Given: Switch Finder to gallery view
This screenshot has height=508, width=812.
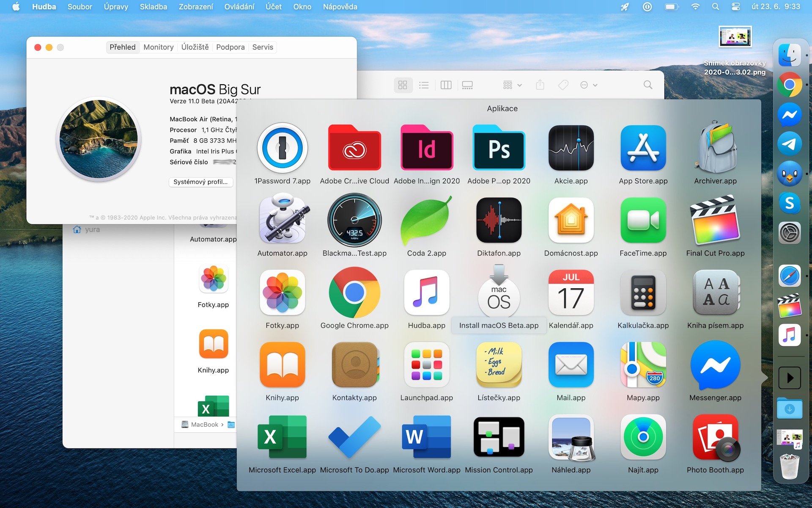Looking at the screenshot, I should point(467,85).
